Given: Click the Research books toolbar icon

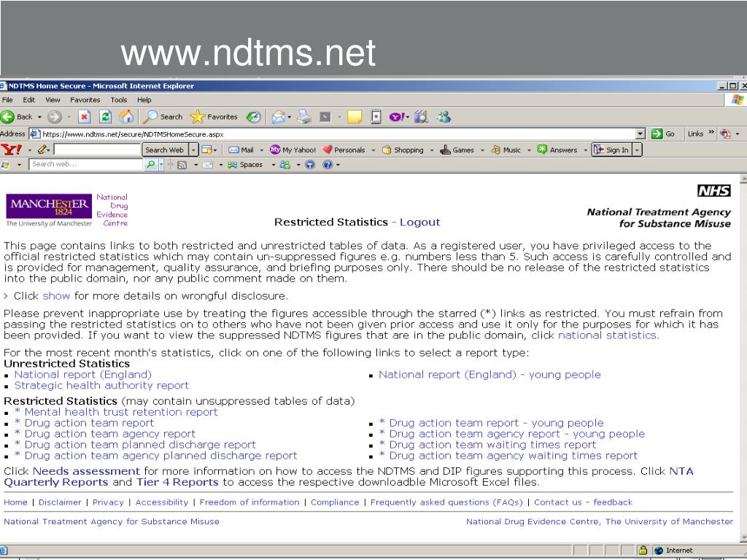Looking at the screenshot, I should [x=421, y=117].
